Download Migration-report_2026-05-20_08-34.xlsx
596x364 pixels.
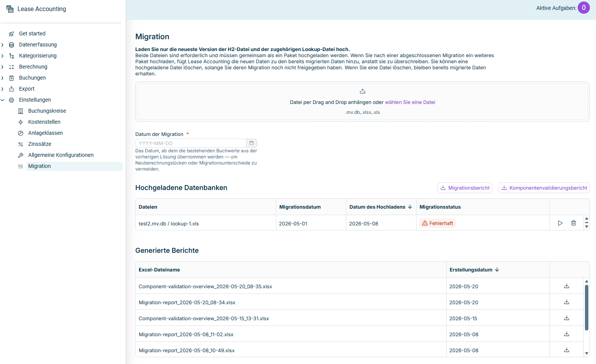567,302
